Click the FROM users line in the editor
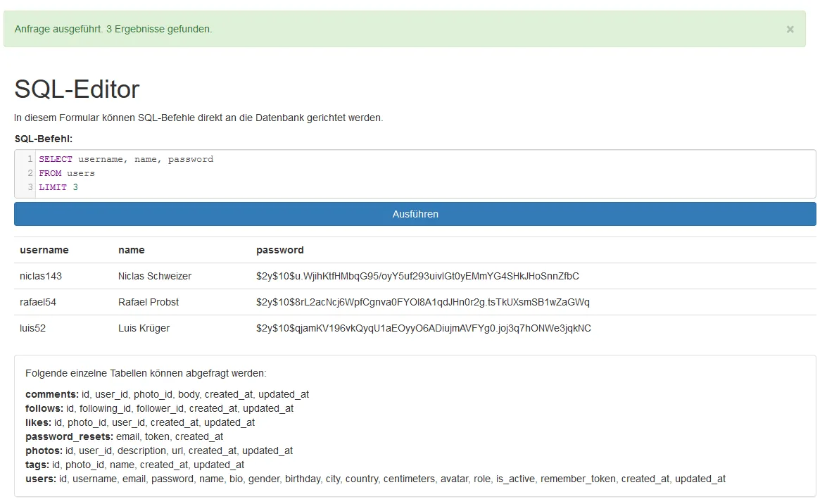This screenshot has width=827, height=504. 66,173
